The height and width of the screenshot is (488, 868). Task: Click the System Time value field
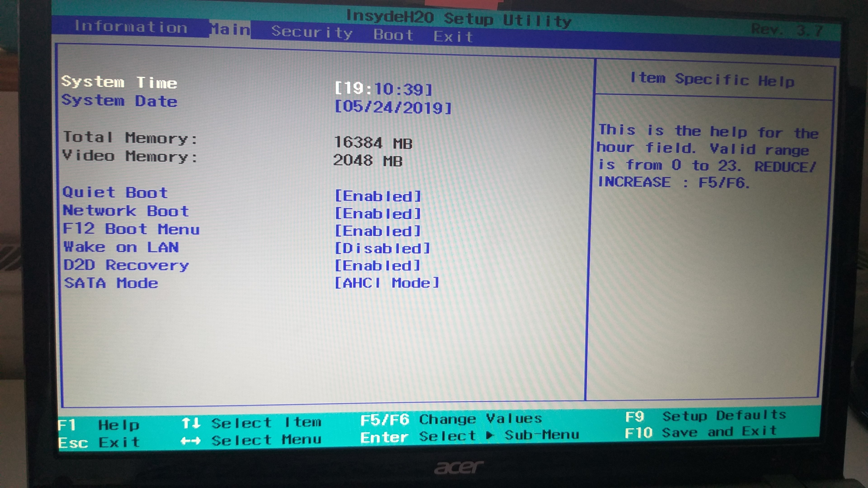point(383,89)
